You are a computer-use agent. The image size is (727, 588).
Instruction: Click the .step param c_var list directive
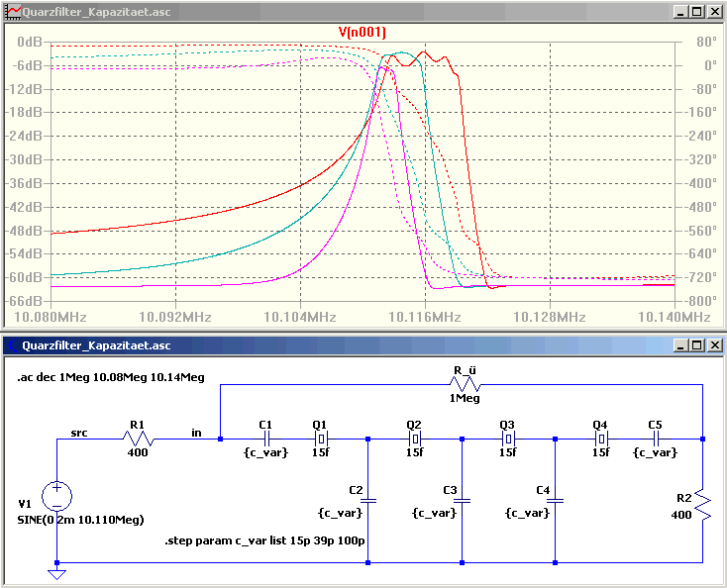tap(264, 540)
